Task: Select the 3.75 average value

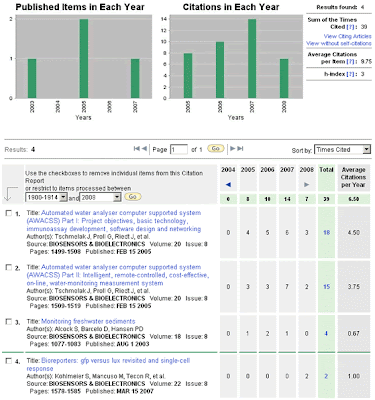Action: point(354,287)
